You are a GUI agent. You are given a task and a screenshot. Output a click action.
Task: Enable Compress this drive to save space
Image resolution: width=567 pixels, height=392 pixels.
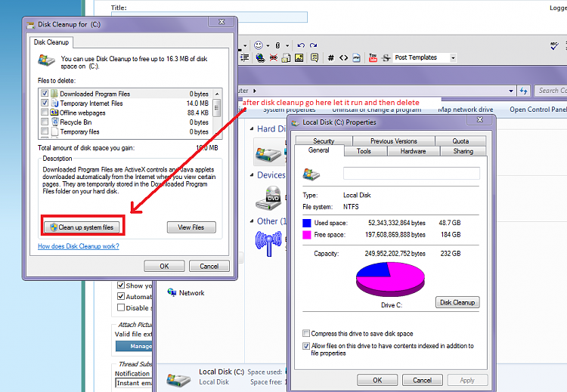pos(306,333)
